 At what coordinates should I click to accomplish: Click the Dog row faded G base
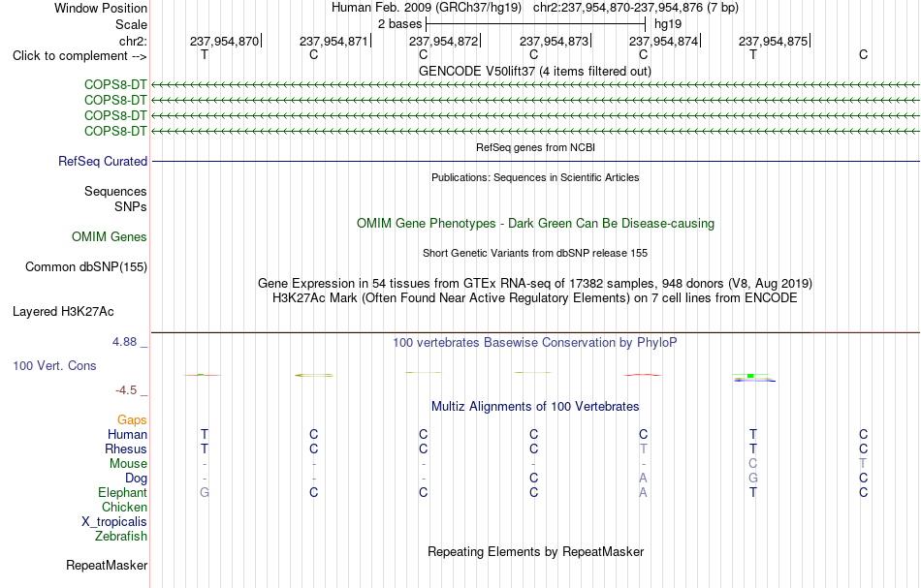click(x=753, y=479)
